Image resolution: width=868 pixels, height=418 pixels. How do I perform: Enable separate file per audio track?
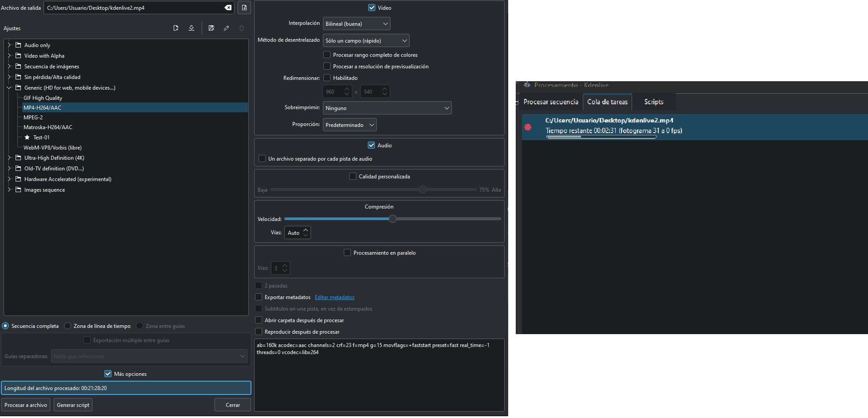click(262, 158)
